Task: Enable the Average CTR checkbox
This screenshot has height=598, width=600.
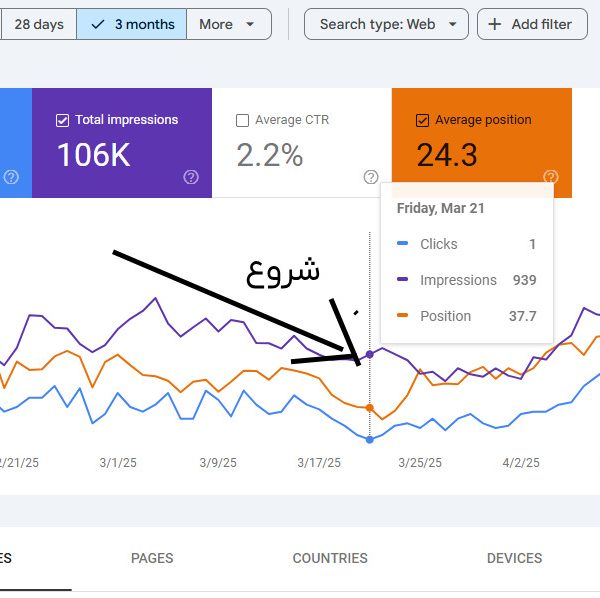Action: coord(242,120)
